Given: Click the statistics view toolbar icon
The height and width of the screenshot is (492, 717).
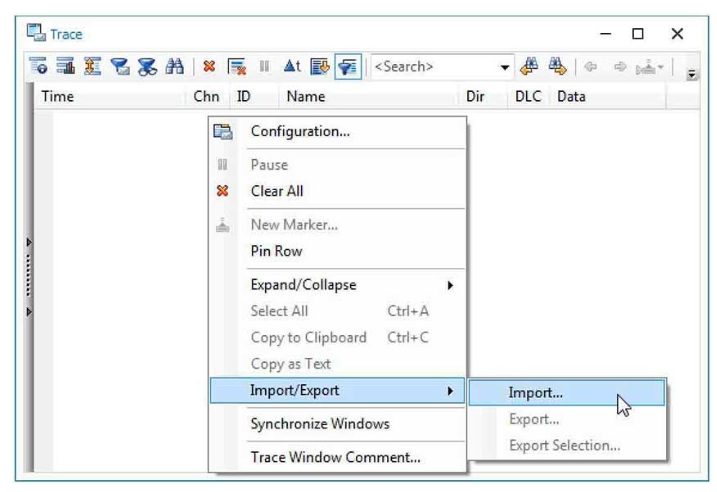Looking at the screenshot, I should coord(65,67).
